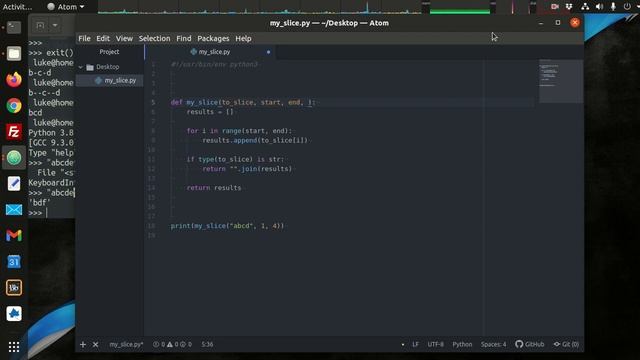Launch Firefox from the dock
Screen dimensions: 640x360
(x=14, y=80)
